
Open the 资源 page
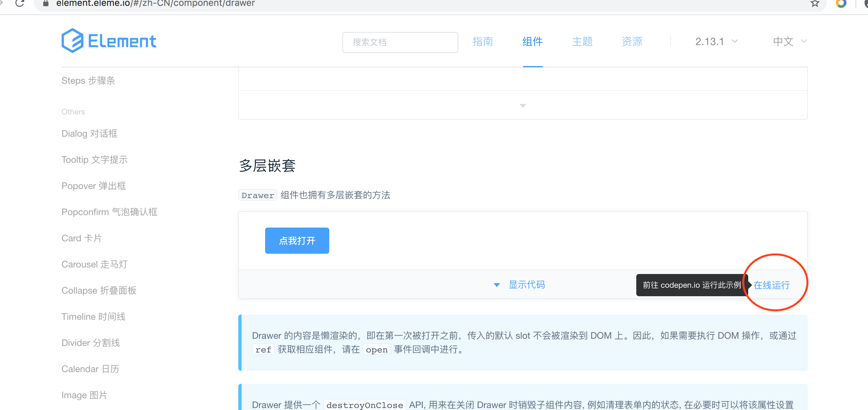pyautogui.click(x=632, y=42)
